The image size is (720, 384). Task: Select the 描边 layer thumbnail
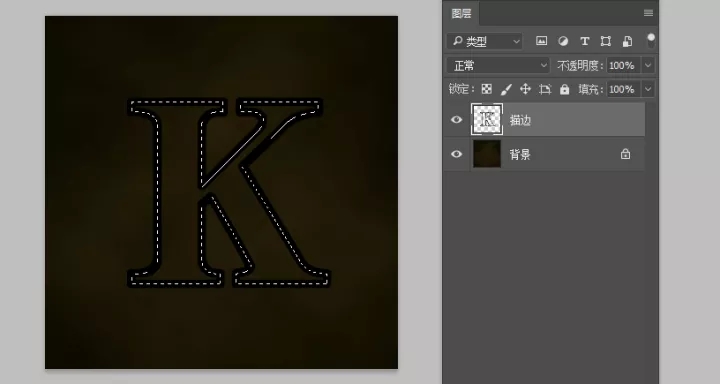[x=487, y=119]
